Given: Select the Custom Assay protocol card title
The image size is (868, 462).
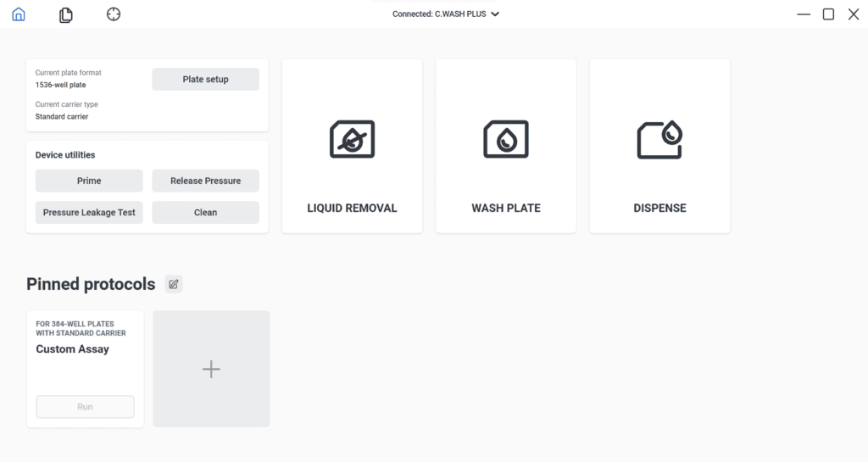Looking at the screenshot, I should tap(72, 349).
